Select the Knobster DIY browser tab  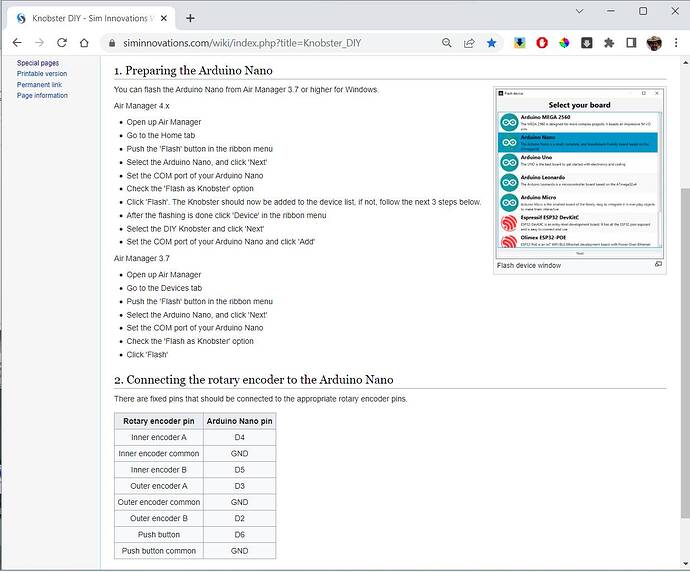pos(92,18)
